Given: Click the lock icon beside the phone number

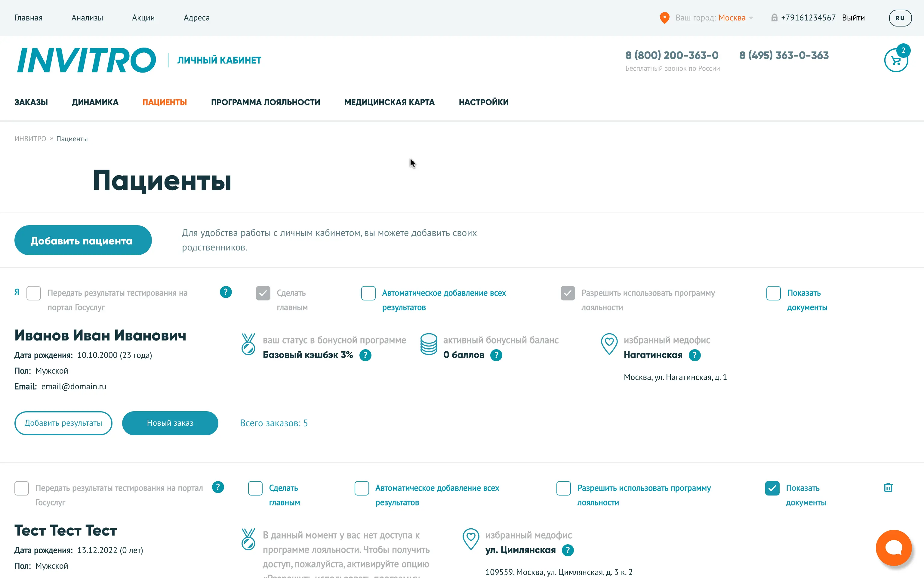Looking at the screenshot, I should coord(774,17).
